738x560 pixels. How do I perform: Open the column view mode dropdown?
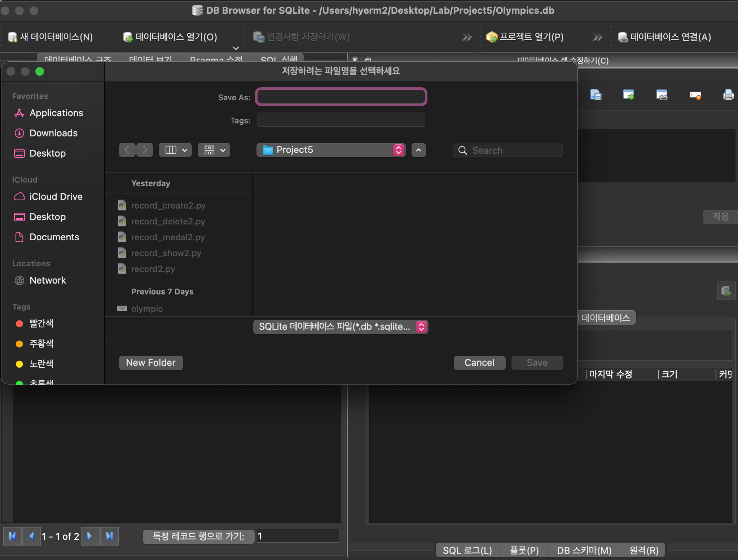pyautogui.click(x=175, y=150)
